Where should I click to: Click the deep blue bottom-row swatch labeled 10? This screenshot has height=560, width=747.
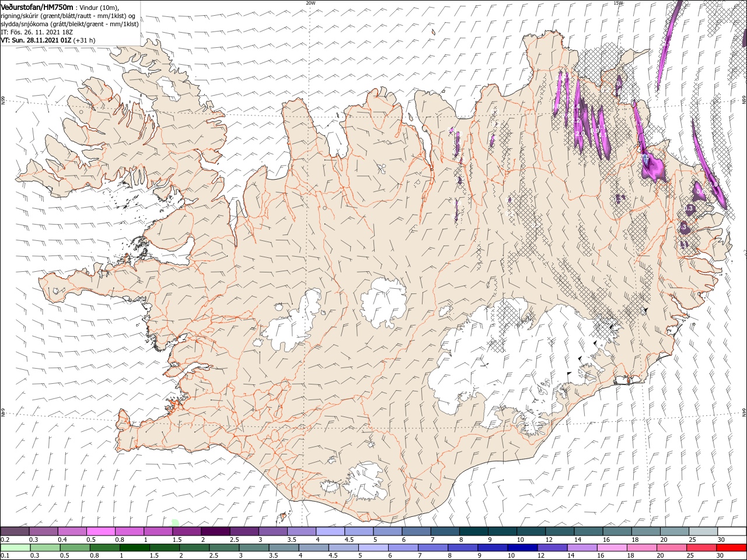pyautogui.click(x=522, y=548)
